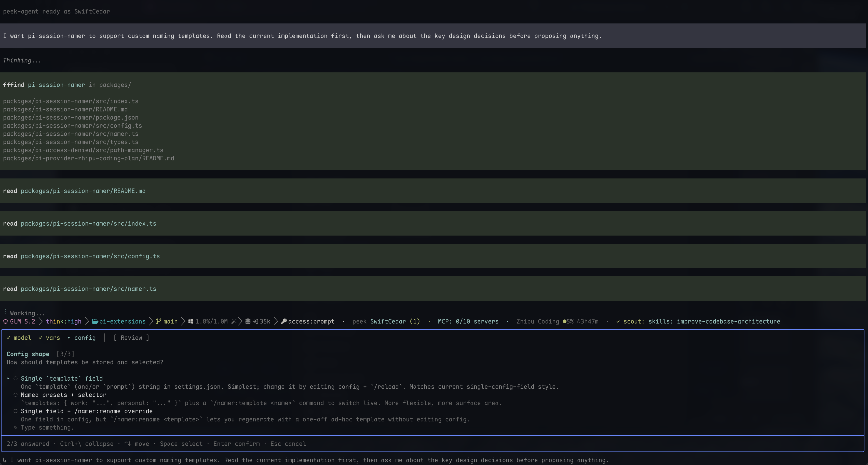Click the Zhipu Coding status label

coord(538,321)
